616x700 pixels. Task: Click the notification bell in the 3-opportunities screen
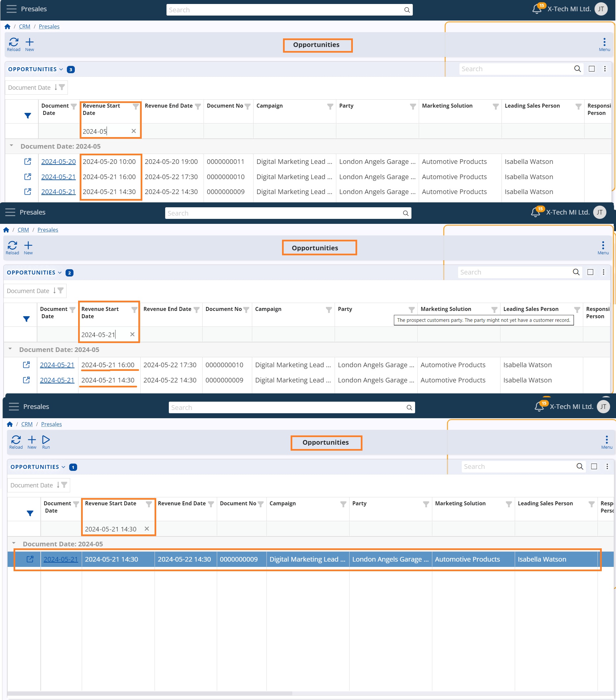[537, 9]
